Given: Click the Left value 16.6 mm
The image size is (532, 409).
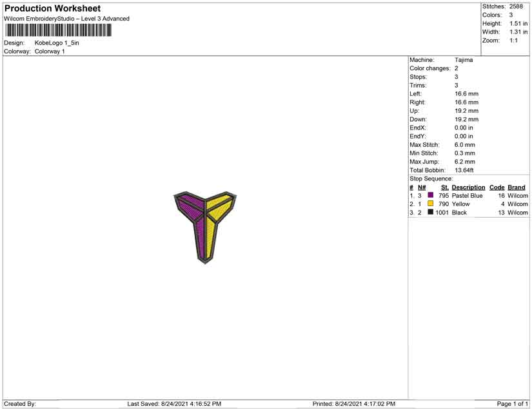Looking at the screenshot, I should coord(466,94).
